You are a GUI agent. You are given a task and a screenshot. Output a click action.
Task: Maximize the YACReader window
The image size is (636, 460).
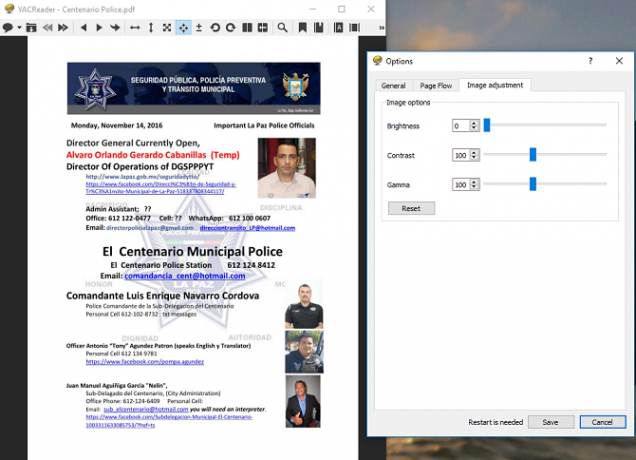pyautogui.click(x=342, y=9)
